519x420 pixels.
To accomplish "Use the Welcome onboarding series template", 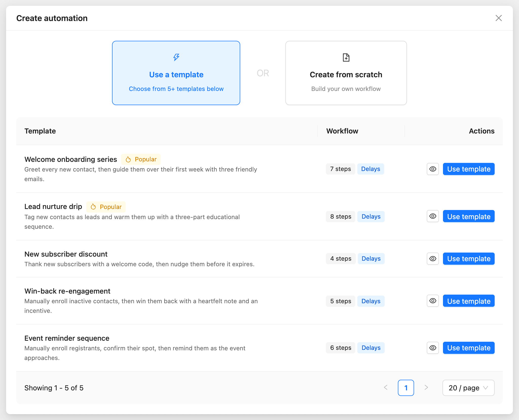I will coord(469,169).
